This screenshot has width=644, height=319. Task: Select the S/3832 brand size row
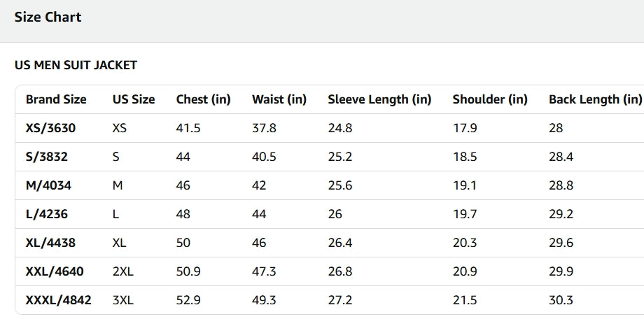click(47, 157)
